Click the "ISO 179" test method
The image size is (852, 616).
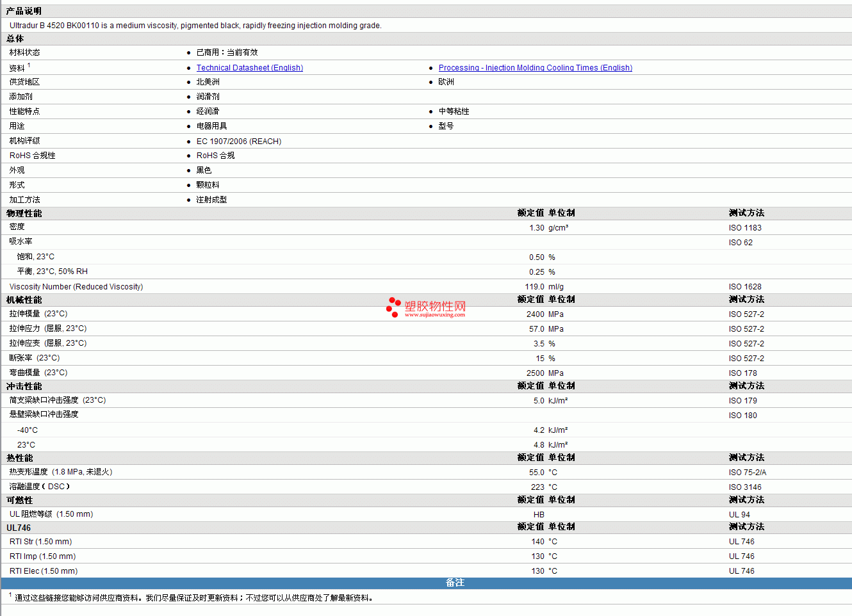pos(742,401)
